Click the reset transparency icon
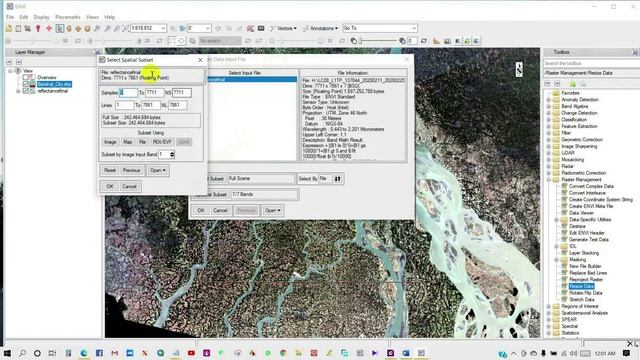Viewport: 640px width, 360px height. (x=424, y=41)
